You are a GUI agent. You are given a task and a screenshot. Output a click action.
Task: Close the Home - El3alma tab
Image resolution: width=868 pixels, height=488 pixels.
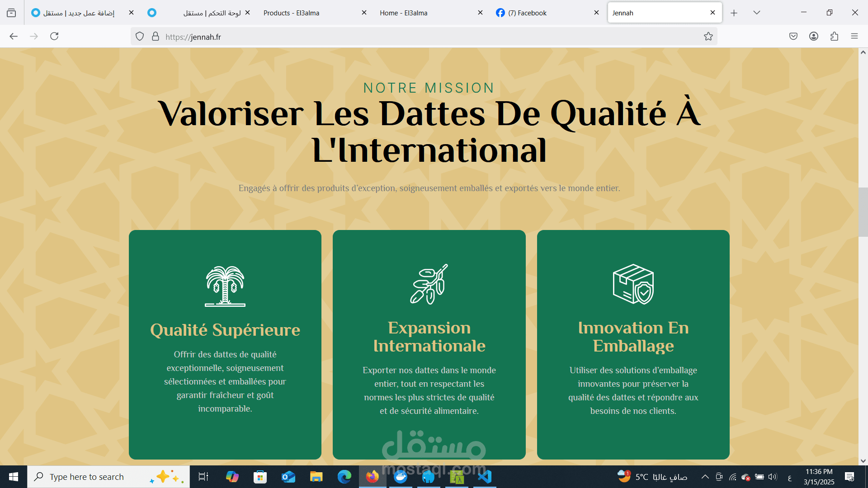tap(480, 13)
